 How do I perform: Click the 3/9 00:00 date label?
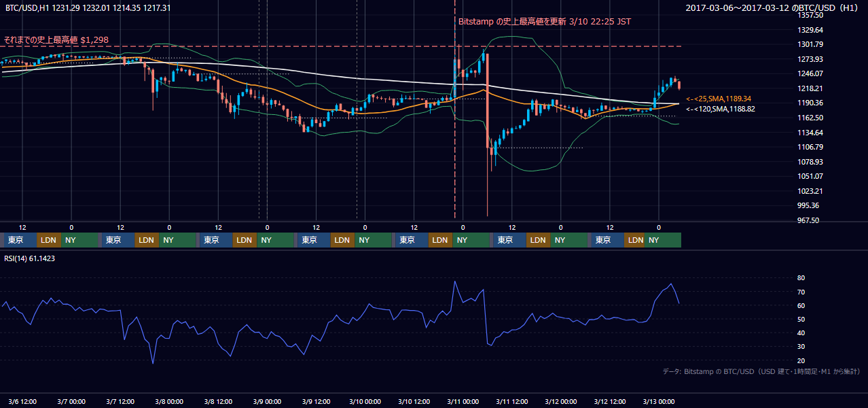pyautogui.click(x=267, y=401)
